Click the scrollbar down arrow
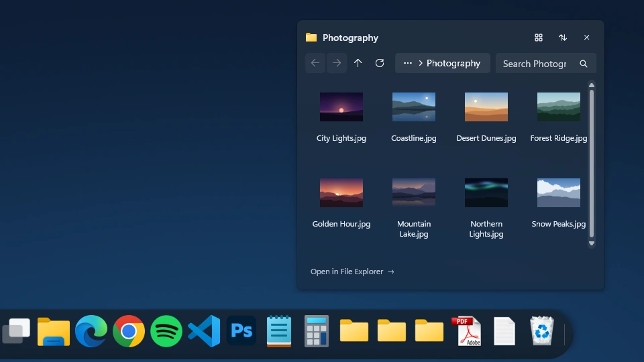This screenshot has height=362, width=644. 592,243
